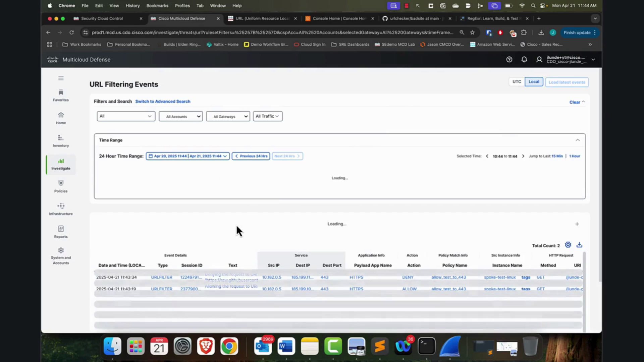The image size is (644, 362).
Task: Open table column settings gear
Action: click(568, 245)
